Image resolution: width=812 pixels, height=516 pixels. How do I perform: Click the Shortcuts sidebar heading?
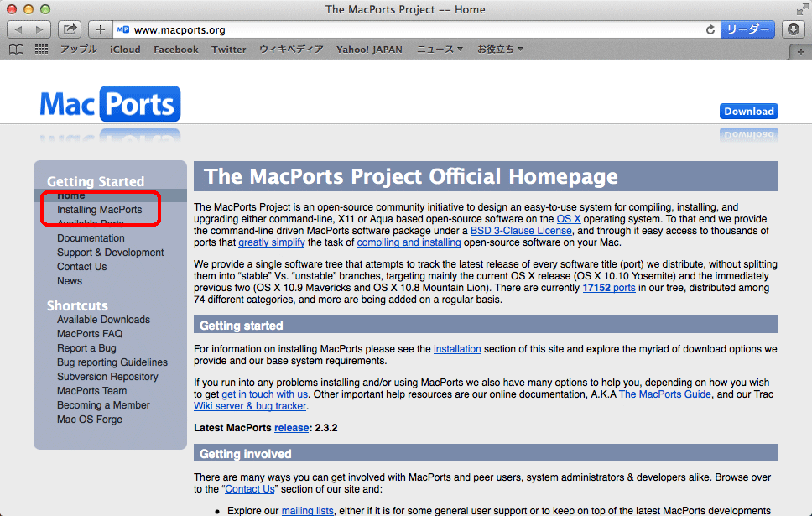(x=78, y=305)
